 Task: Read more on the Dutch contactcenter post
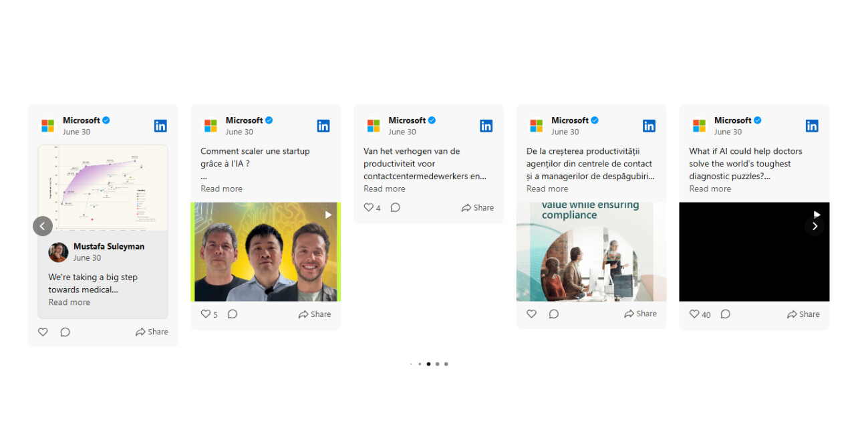[x=384, y=189]
